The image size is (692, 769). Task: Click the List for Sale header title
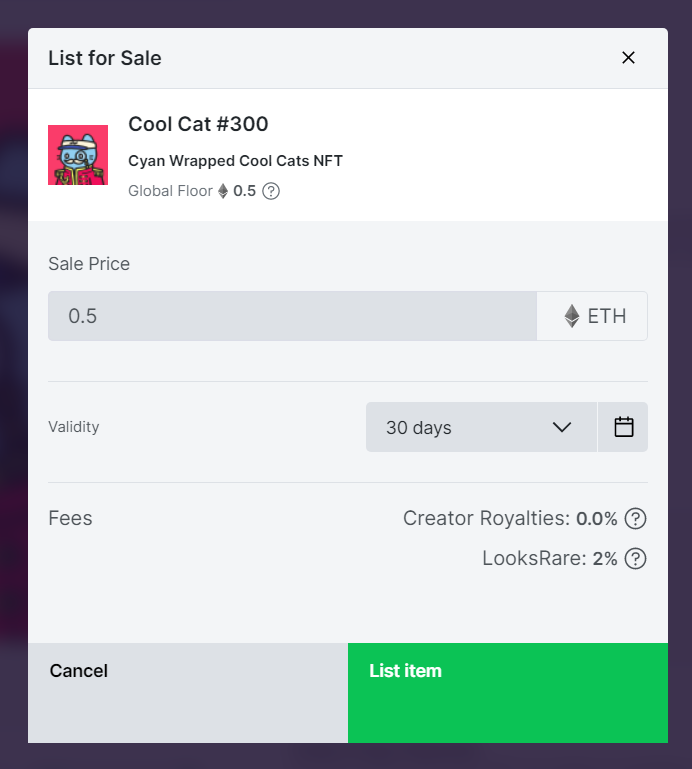[104, 58]
